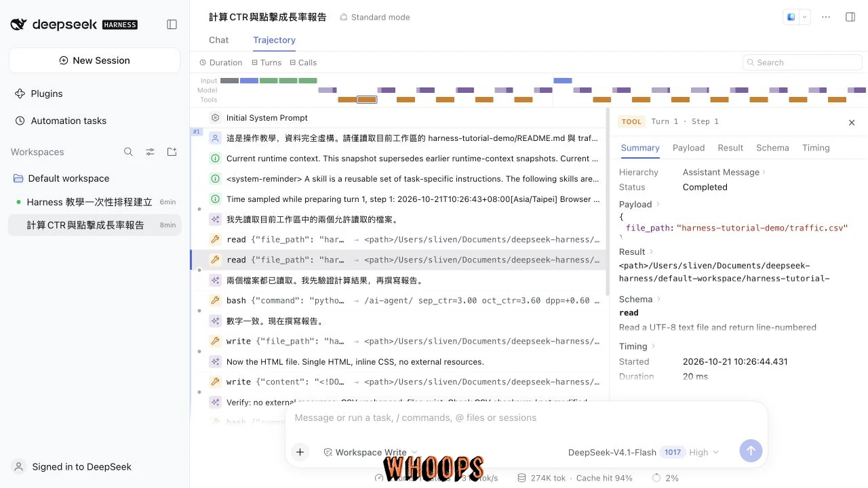Click the DeepSeek whale logo

[19, 24]
